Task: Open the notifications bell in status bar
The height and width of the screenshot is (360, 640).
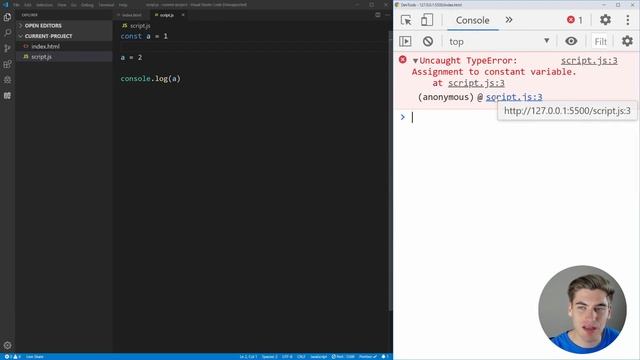Action: tap(384, 357)
